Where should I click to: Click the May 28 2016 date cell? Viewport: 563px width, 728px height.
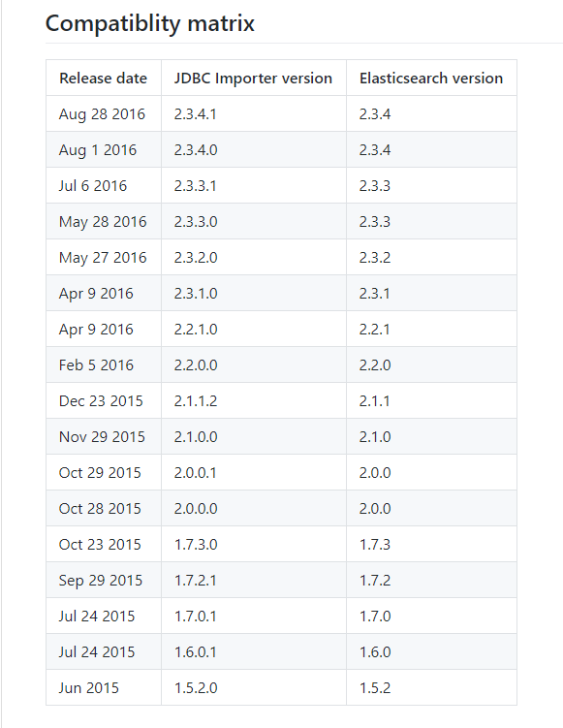(x=104, y=221)
